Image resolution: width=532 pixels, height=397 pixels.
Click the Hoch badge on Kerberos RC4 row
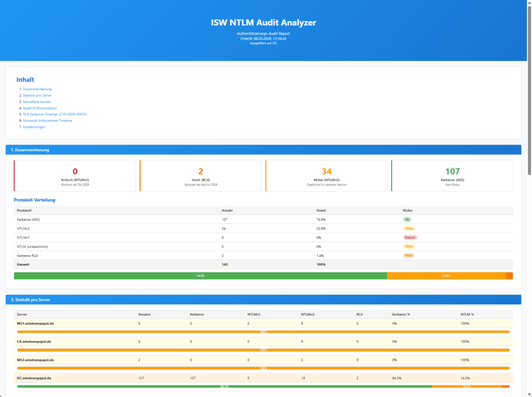click(x=408, y=255)
